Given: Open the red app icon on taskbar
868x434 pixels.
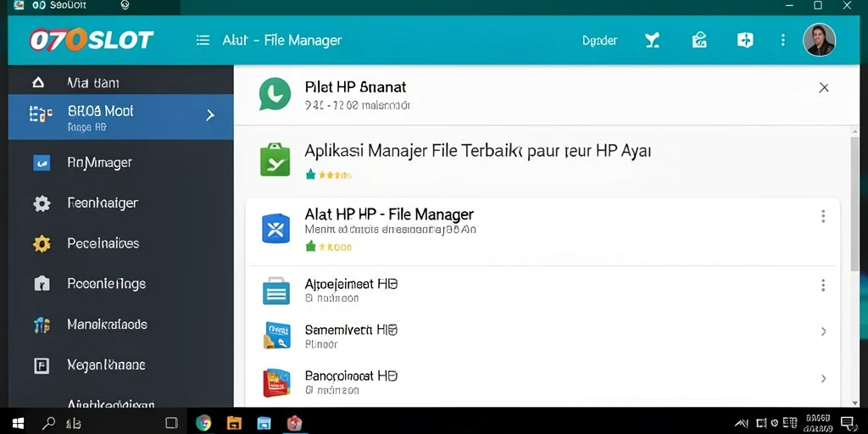Looking at the screenshot, I should [294, 424].
